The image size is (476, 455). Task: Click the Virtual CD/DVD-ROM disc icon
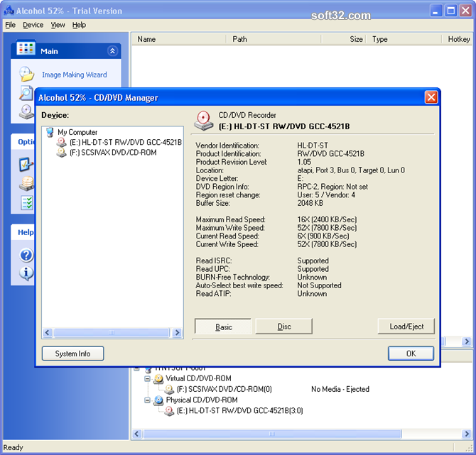tap(158, 378)
